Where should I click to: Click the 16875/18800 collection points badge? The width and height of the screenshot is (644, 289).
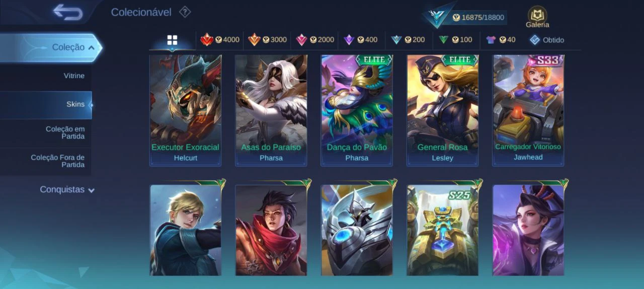pyautogui.click(x=478, y=18)
